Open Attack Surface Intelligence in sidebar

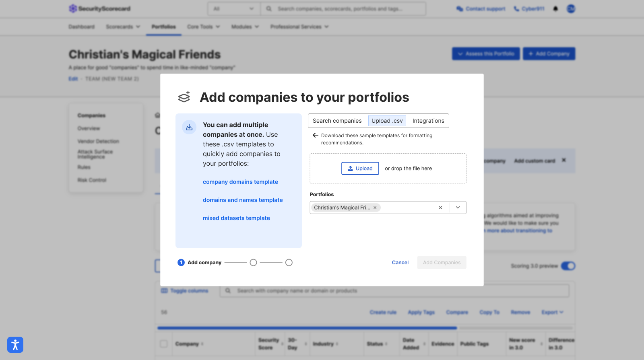click(x=95, y=154)
